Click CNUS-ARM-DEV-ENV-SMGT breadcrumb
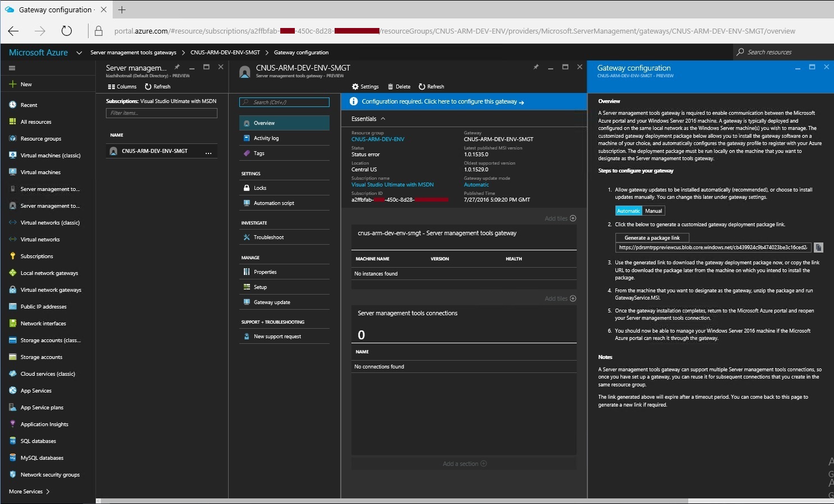Image resolution: width=834 pixels, height=504 pixels. (x=225, y=53)
